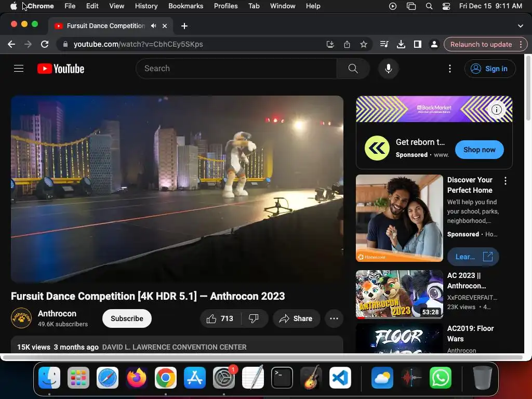Open Chrome downloads icon
This screenshot has width=532, height=399.
point(401,44)
